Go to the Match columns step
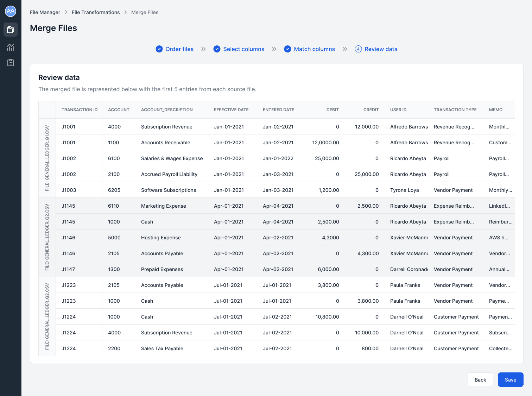Screen dimensions: 532x396 coord(314,49)
